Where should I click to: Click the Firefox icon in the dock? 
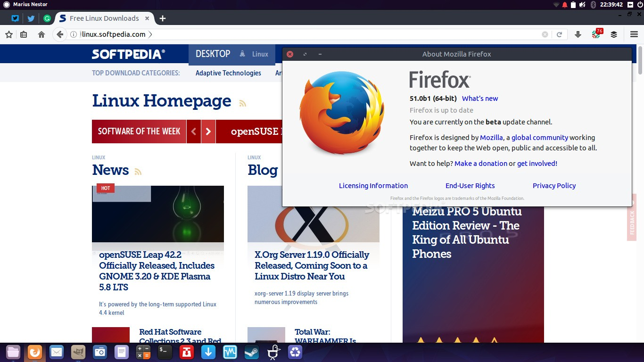[x=35, y=352]
